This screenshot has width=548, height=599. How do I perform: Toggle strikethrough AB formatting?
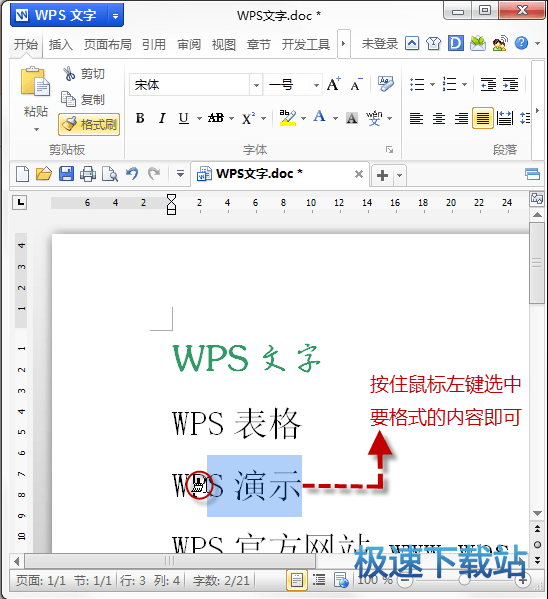(x=216, y=118)
